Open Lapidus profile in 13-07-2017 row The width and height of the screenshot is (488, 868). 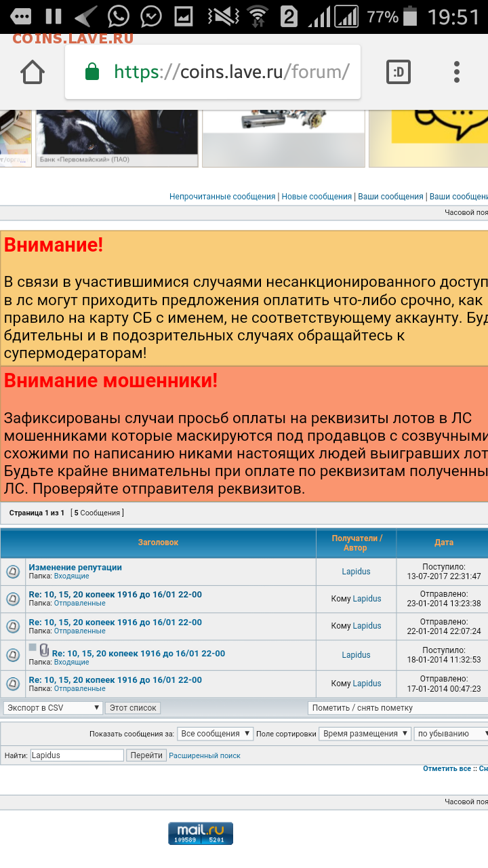point(356,572)
